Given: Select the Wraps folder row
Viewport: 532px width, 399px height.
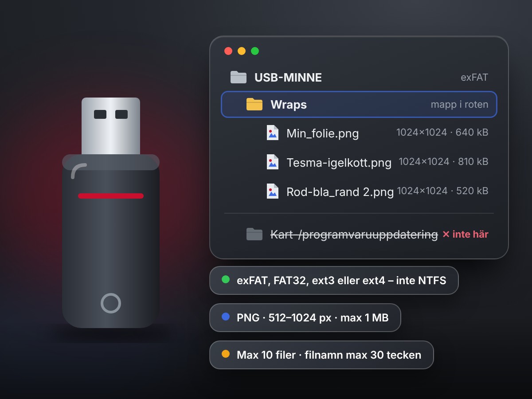Looking at the screenshot, I should point(359,105).
